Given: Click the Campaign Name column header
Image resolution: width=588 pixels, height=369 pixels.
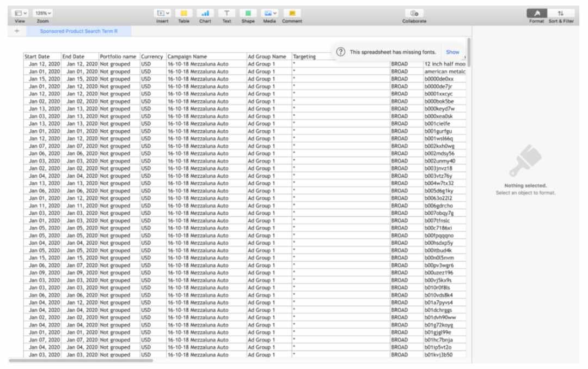Looking at the screenshot, I should click(206, 56).
